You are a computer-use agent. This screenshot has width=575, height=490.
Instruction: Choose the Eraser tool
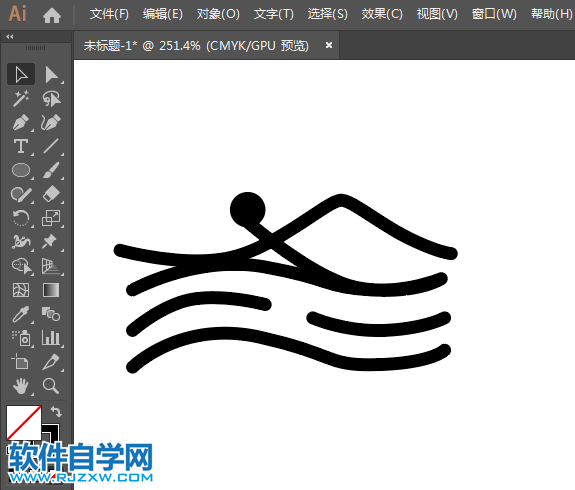tap(51, 194)
